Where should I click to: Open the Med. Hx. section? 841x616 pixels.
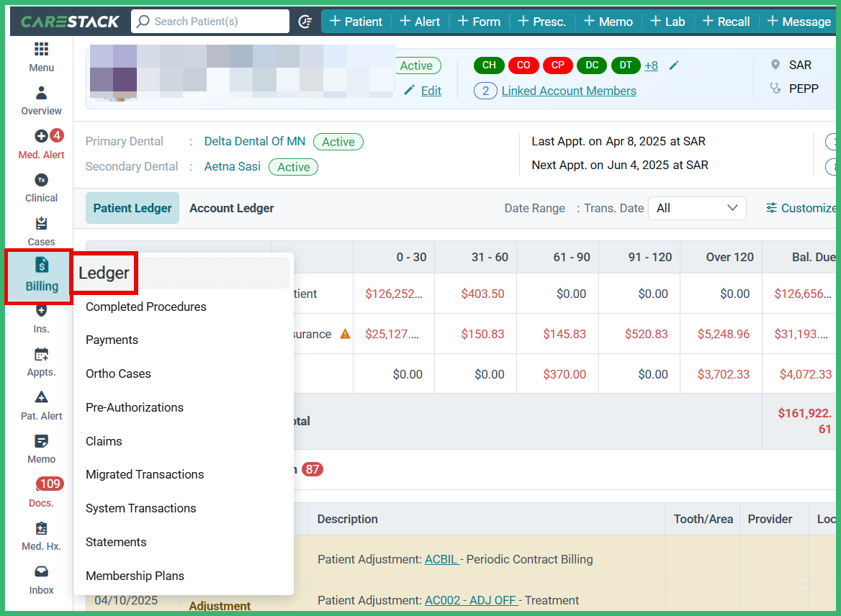point(41,535)
